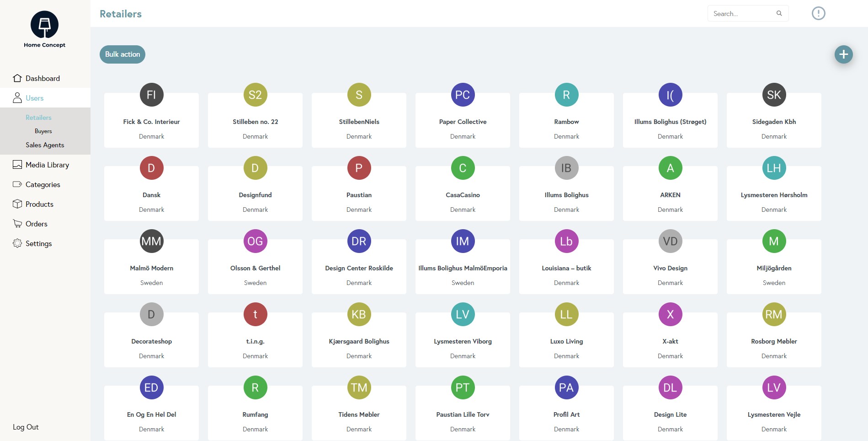Click the Retailers page heading
868x441 pixels.
pyautogui.click(x=121, y=14)
